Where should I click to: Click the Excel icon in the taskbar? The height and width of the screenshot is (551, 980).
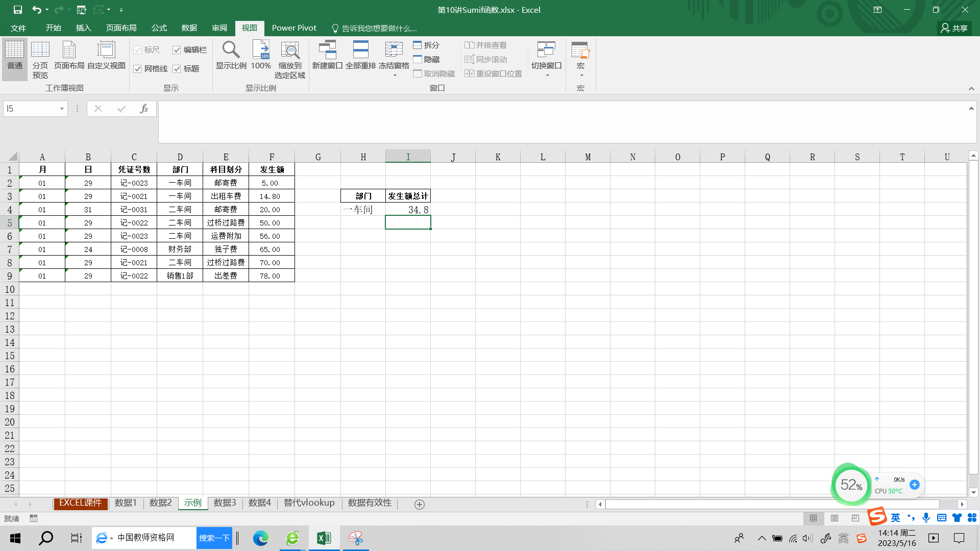pos(324,538)
